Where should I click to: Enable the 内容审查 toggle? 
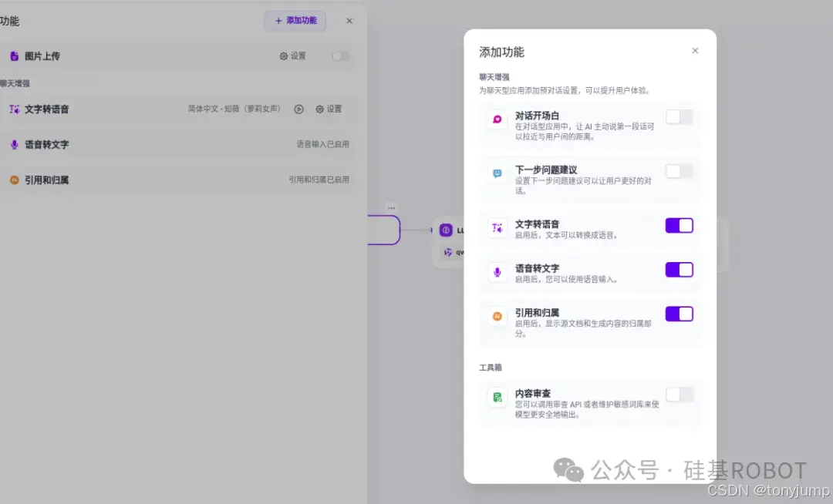tap(680, 395)
